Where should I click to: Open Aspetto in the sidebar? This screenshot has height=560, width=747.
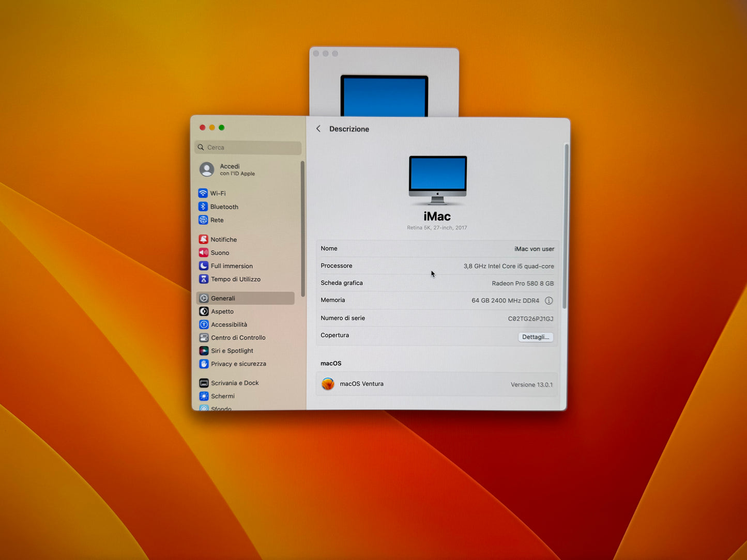coord(222,312)
